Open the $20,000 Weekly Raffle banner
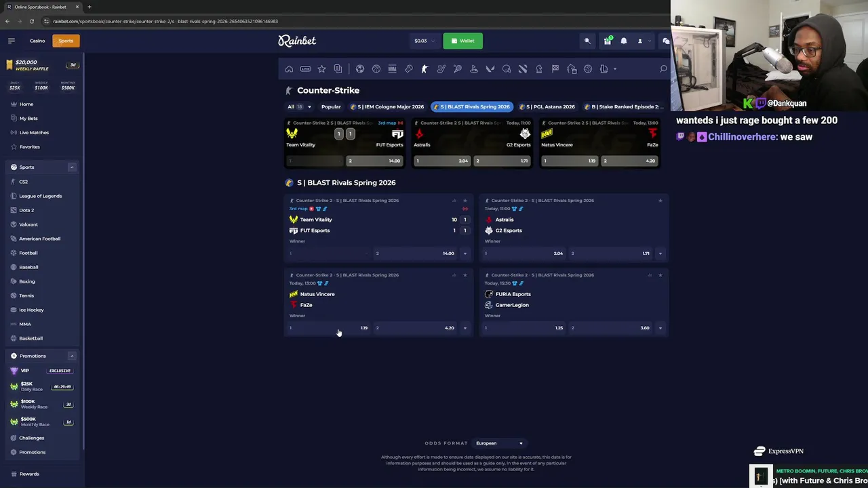Image resolution: width=868 pixels, height=488 pixels. 42,65
